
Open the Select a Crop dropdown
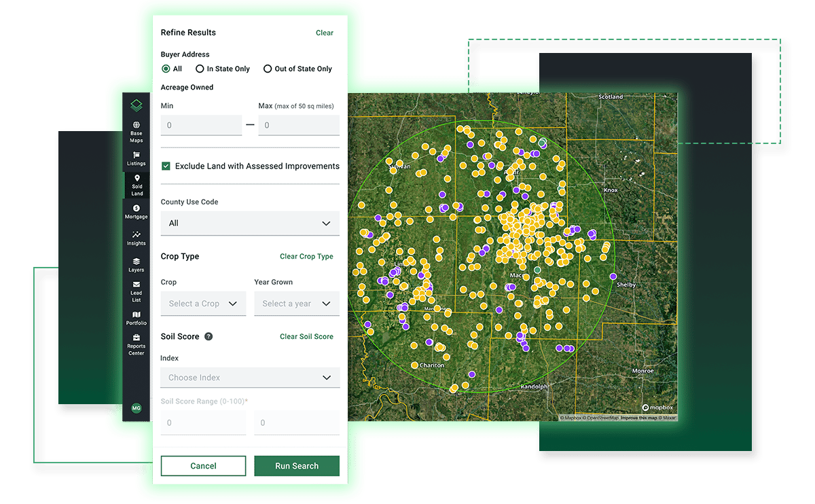203,304
